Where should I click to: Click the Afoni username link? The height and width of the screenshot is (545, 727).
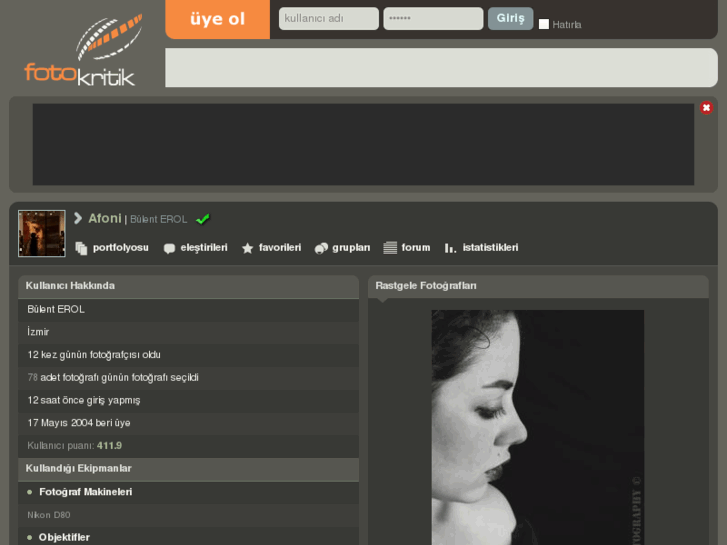coord(105,218)
